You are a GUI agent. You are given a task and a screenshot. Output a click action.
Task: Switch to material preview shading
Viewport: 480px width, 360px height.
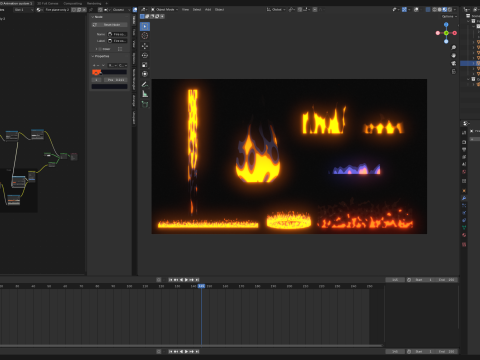click(x=444, y=10)
